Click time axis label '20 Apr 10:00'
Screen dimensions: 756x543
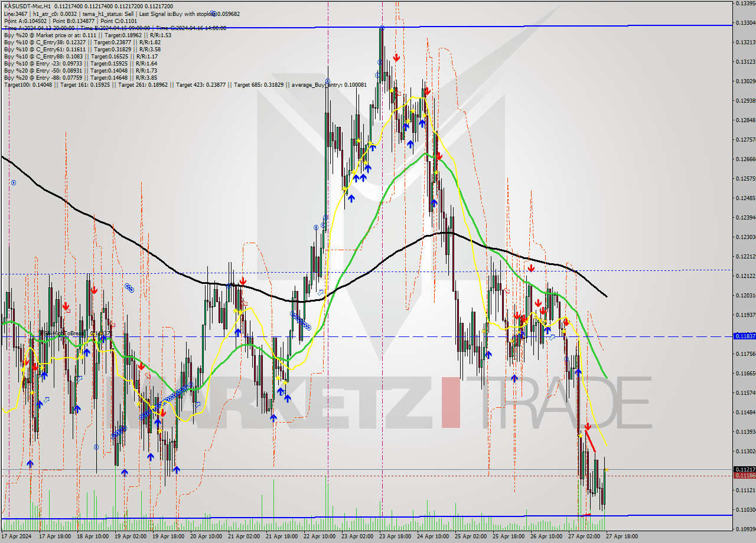[207, 537]
